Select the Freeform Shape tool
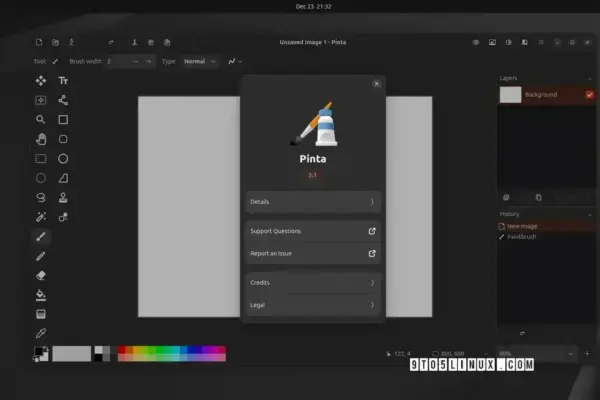The height and width of the screenshot is (400, 600). pos(63,178)
